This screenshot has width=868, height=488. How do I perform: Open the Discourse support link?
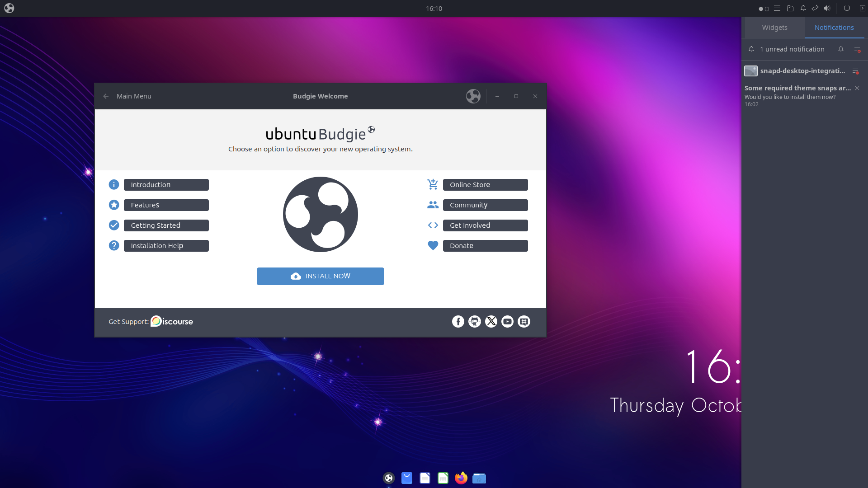pos(172,321)
